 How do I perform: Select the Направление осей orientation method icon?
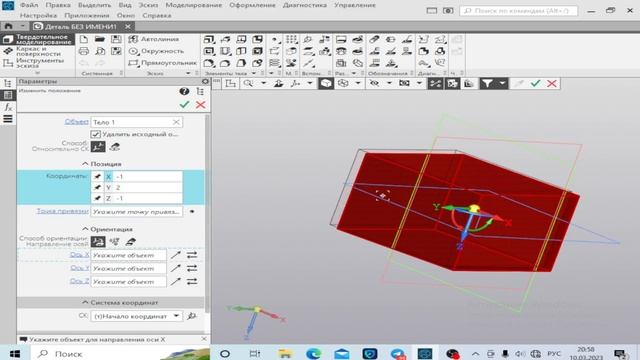tap(98, 242)
